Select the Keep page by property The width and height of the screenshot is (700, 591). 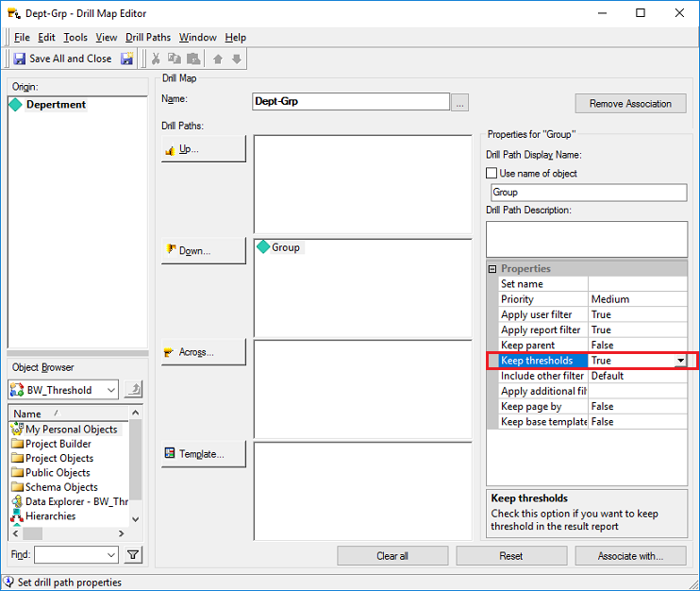point(592,406)
